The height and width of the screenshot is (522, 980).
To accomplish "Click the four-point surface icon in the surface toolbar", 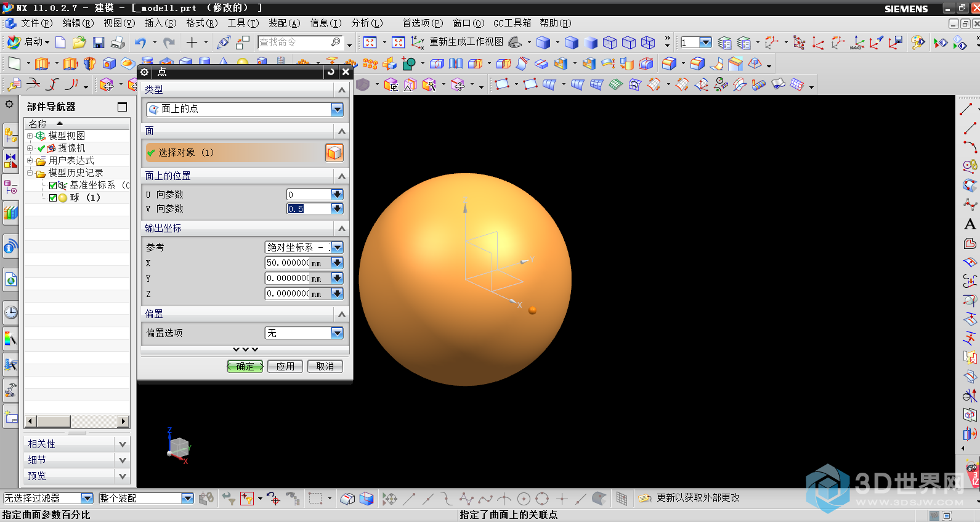I will (x=502, y=84).
